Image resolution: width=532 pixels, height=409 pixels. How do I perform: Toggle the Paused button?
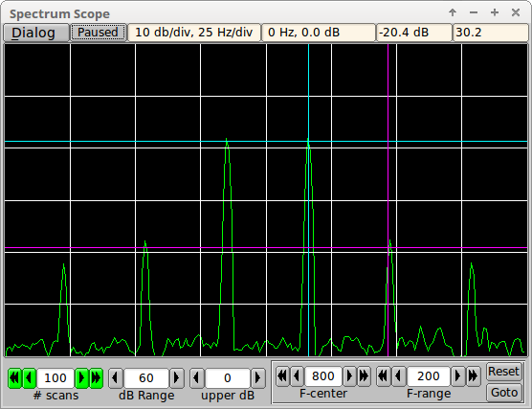(x=98, y=33)
